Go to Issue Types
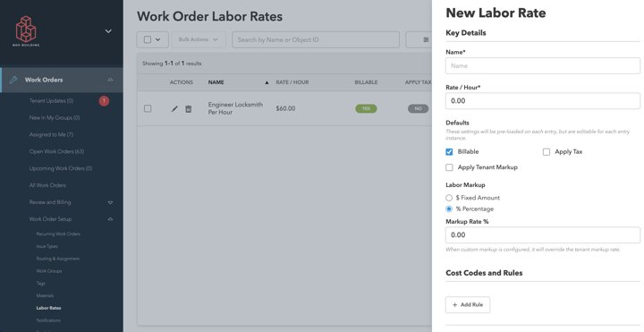This screenshot has width=644, height=332. pyautogui.click(x=47, y=246)
